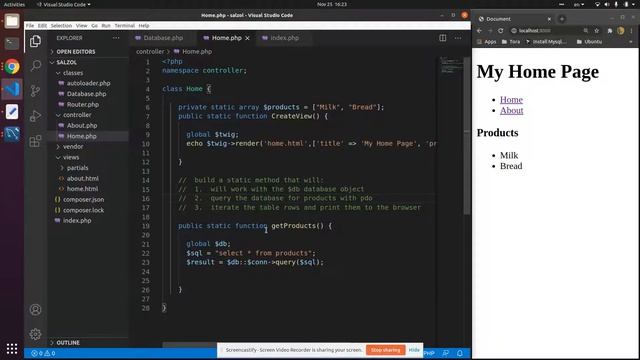Open the Extensions view
Viewport: 640px width, 360px height.
coord(36,141)
